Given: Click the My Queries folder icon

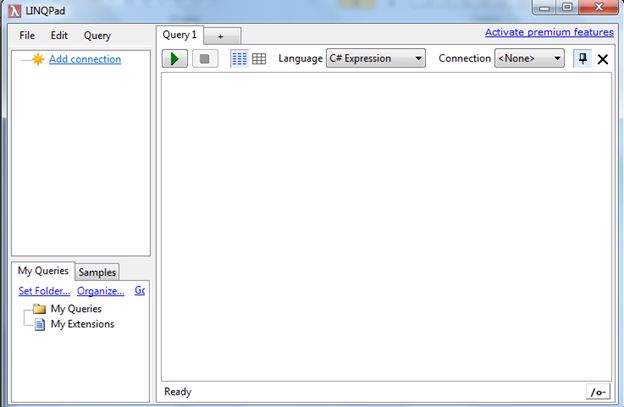Looking at the screenshot, I should click(39, 309).
